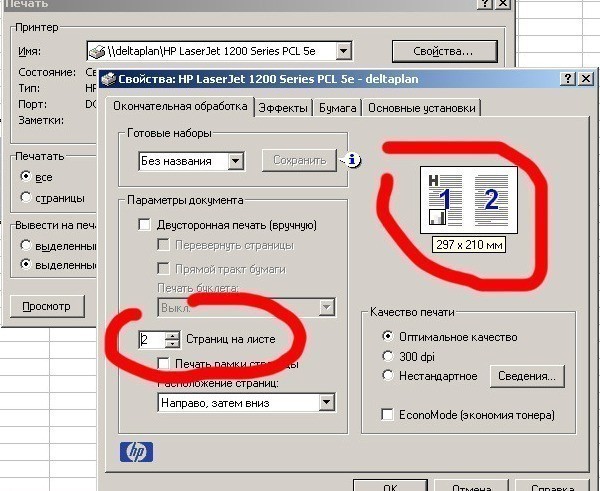This screenshot has width=600, height=491.
Task: Switch to Окончательная обработка tab
Action: pyautogui.click(x=180, y=106)
